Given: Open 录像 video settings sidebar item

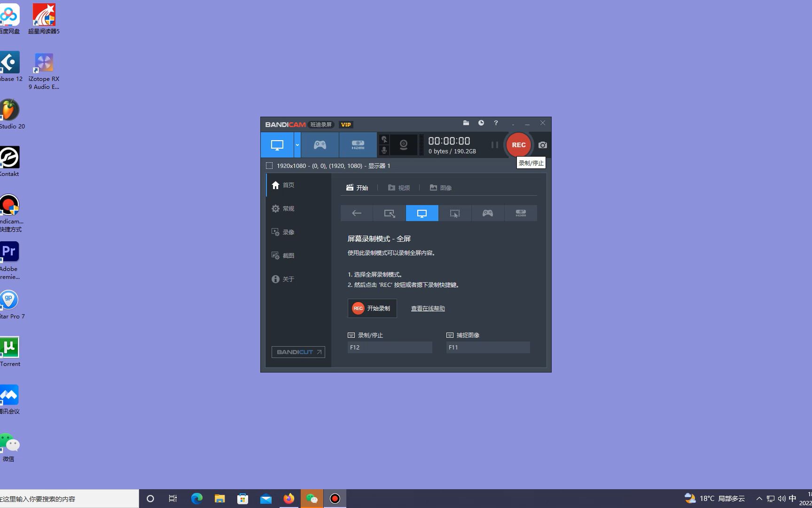Looking at the screenshot, I should pos(298,232).
